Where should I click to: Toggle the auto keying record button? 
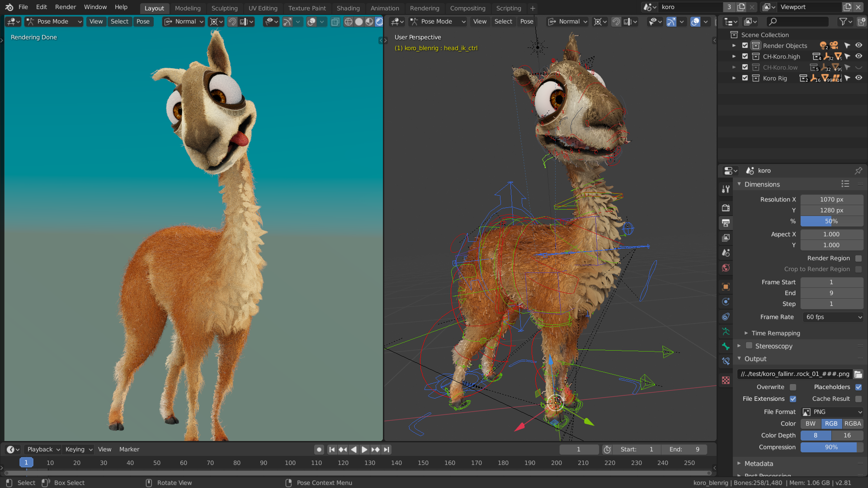pyautogui.click(x=319, y=450)
